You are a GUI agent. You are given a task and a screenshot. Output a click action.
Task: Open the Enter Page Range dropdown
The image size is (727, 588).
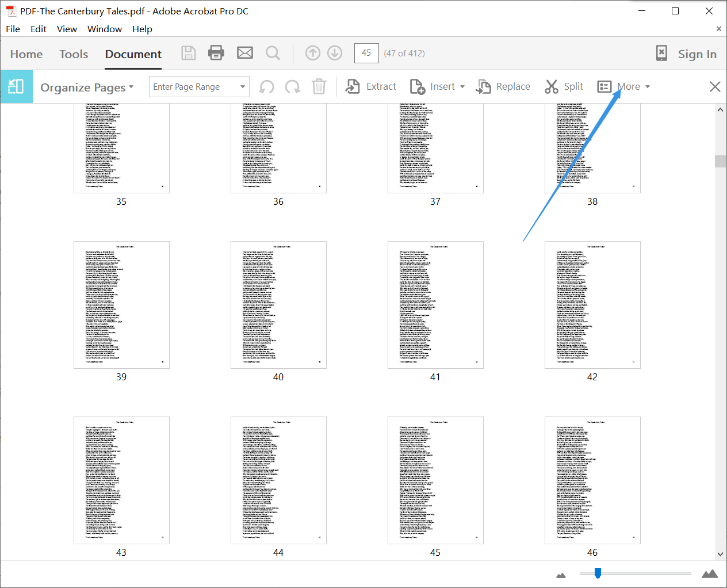(x=242, y=87)
